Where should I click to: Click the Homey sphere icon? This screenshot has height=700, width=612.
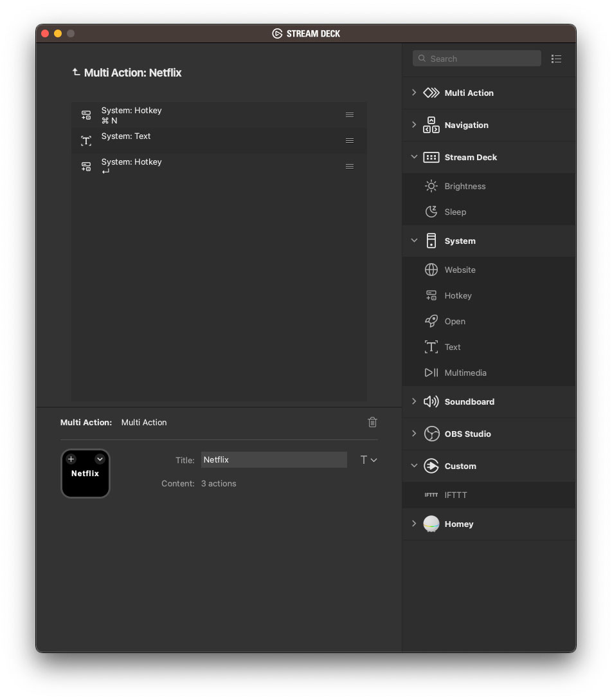[431, 524]
